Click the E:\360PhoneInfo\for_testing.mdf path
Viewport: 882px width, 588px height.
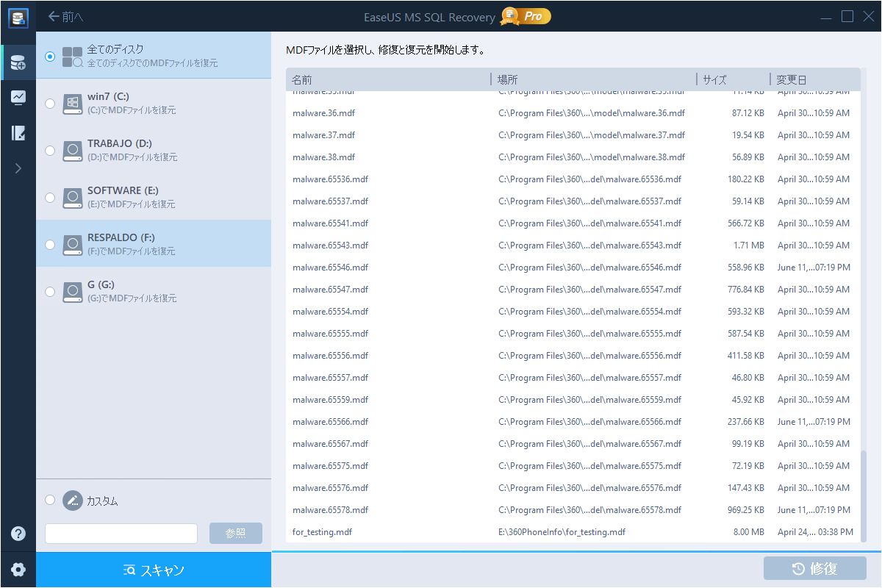pyautogui.click(x=562, y=532)
